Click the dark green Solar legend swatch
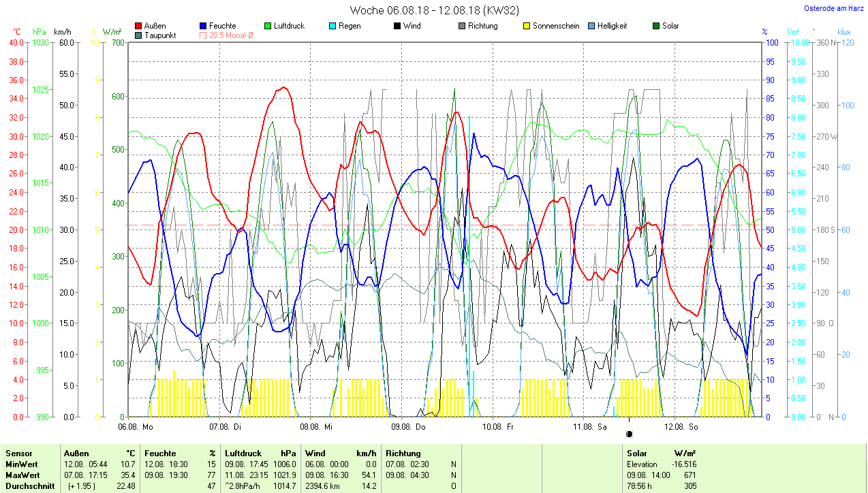Image resolution: width=868 pixels, height=493 pixels. (x=656, y=26)
